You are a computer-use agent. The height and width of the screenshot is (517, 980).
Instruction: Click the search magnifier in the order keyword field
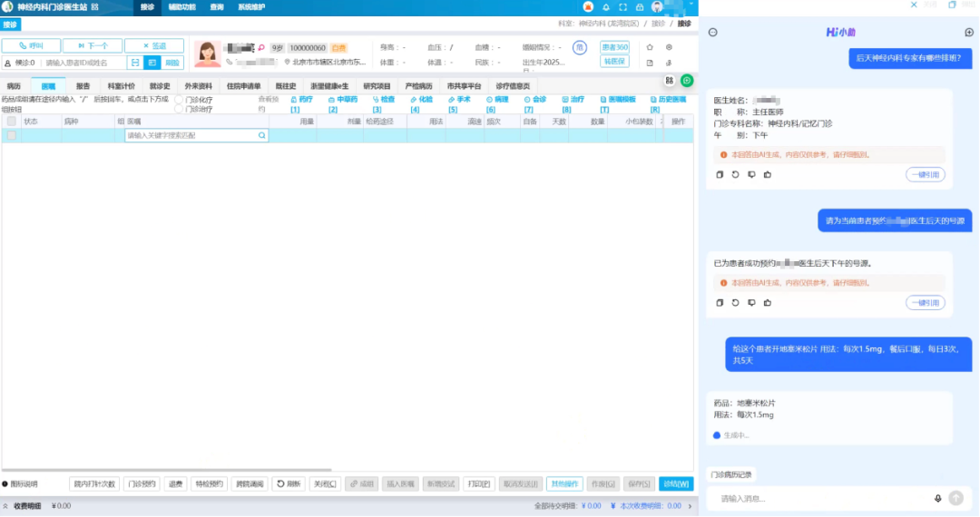262,135
